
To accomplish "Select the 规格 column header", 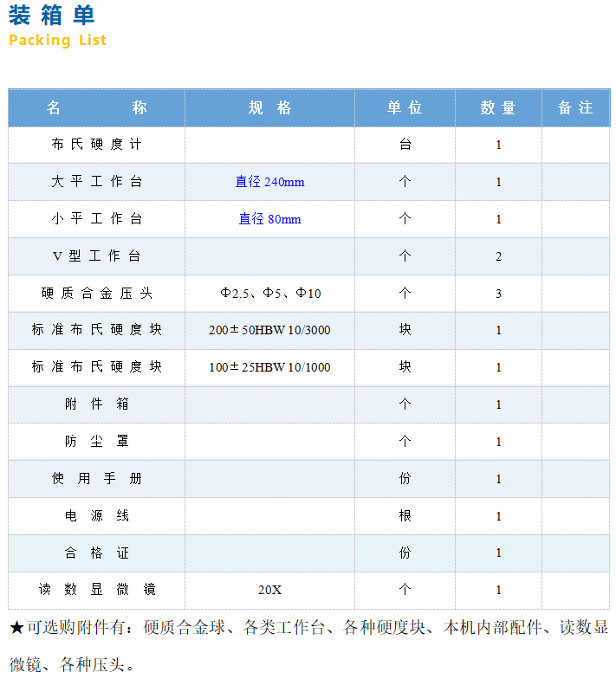I will (x=269, y=108).
